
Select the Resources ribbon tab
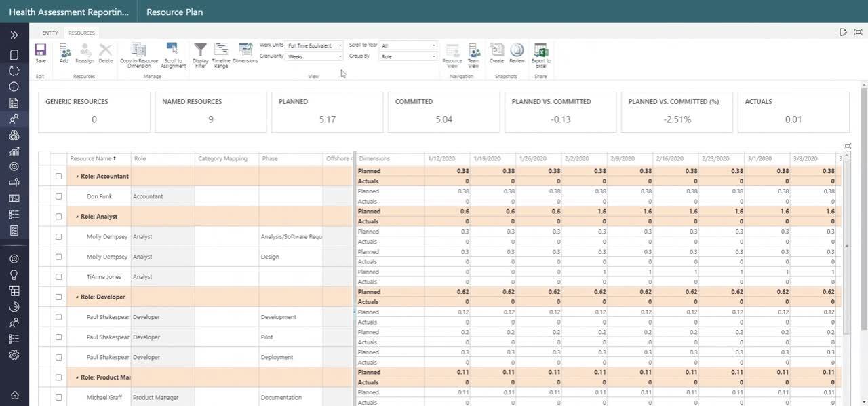81,33
